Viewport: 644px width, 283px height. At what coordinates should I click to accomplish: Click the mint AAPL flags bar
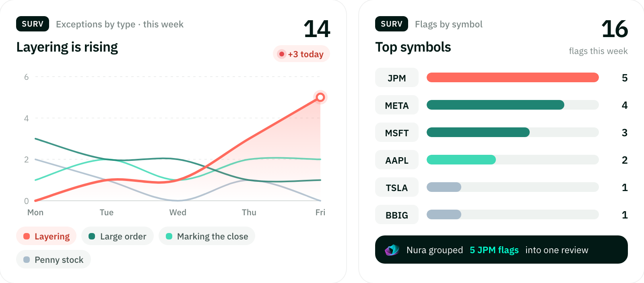click(x=461, y=160)
